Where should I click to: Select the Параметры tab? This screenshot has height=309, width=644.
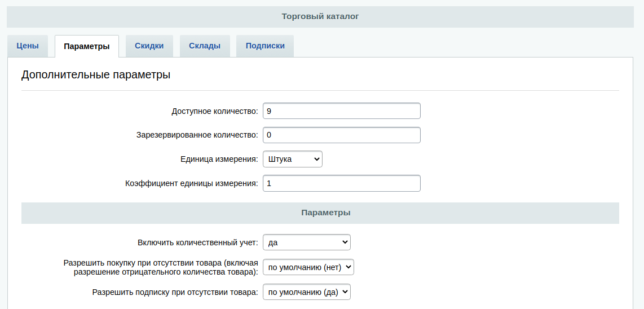point(87,46)
